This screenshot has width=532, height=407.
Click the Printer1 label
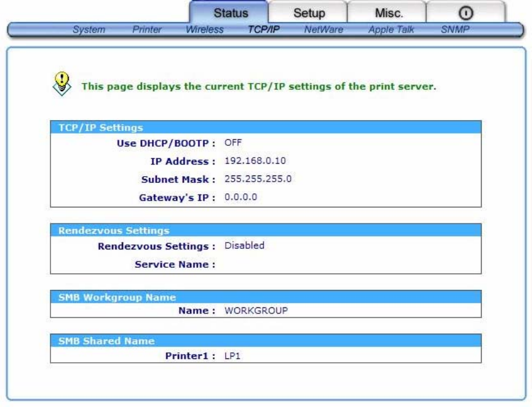(x=190, y=356)
